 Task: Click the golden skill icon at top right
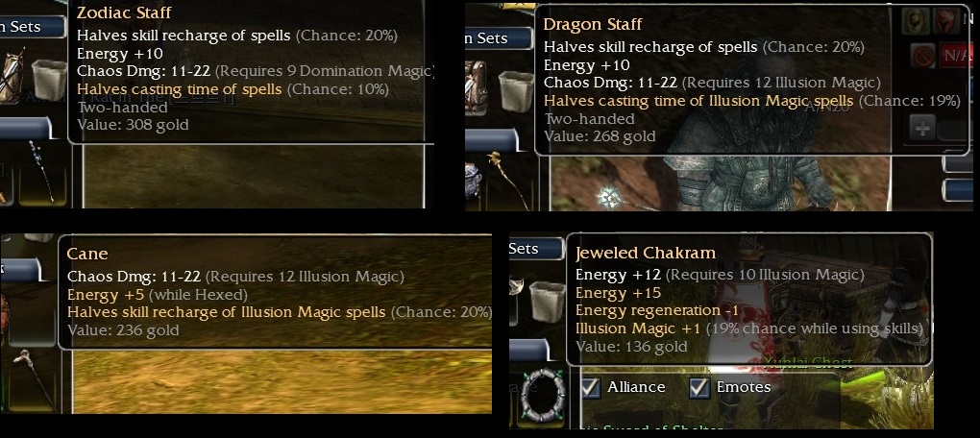coord(914,21)
